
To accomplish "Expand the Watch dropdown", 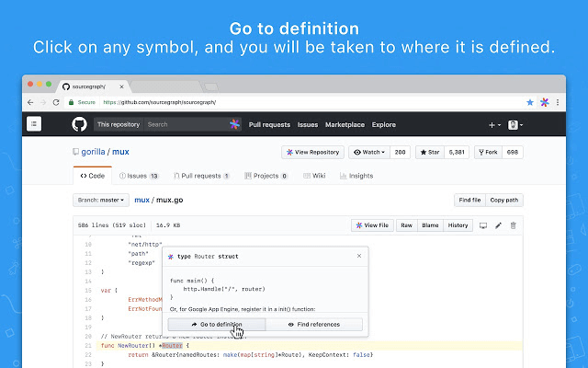I will [369, 152].
